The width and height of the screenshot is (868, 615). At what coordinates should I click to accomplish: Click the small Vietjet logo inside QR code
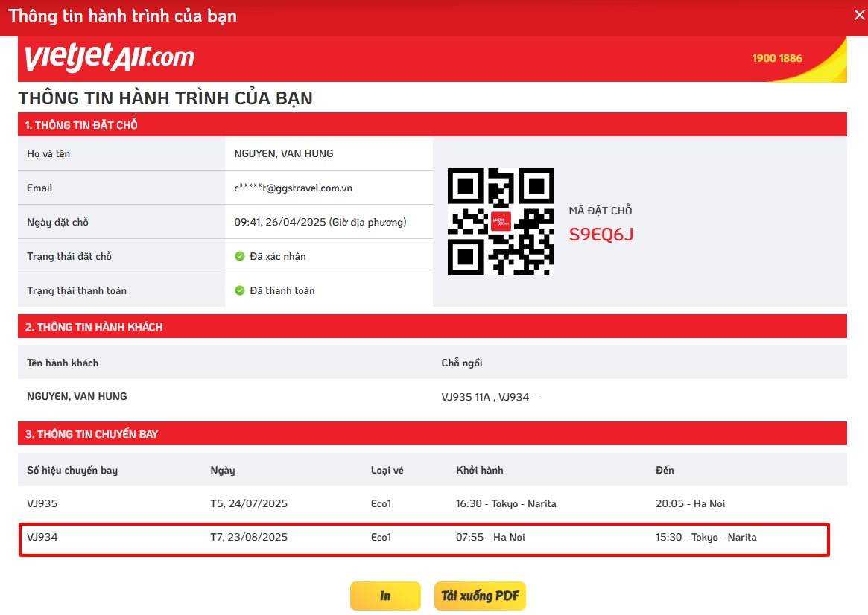click(501, 221)
